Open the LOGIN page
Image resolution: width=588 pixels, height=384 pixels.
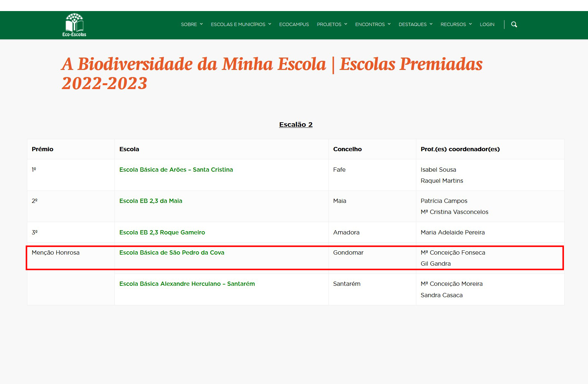(x=487, y=24)
